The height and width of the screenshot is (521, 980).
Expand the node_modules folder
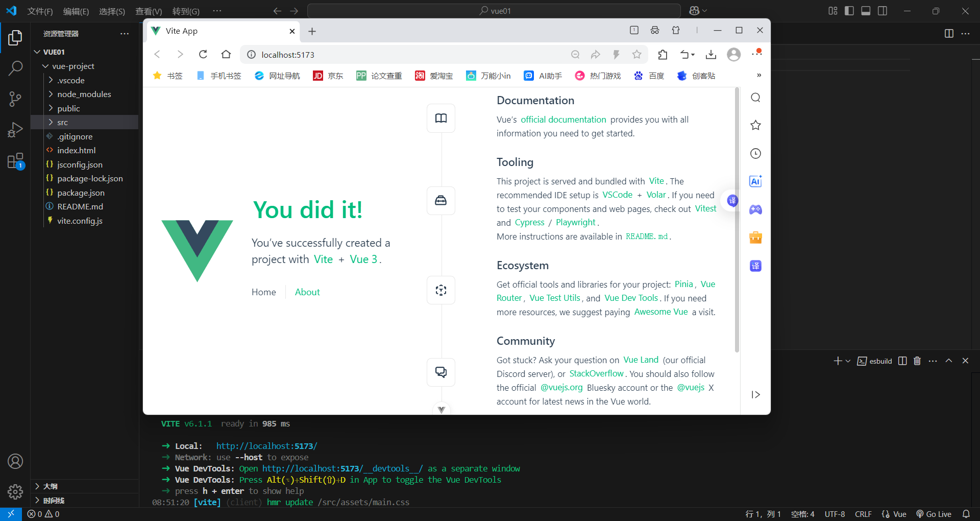tap(84, 94)
